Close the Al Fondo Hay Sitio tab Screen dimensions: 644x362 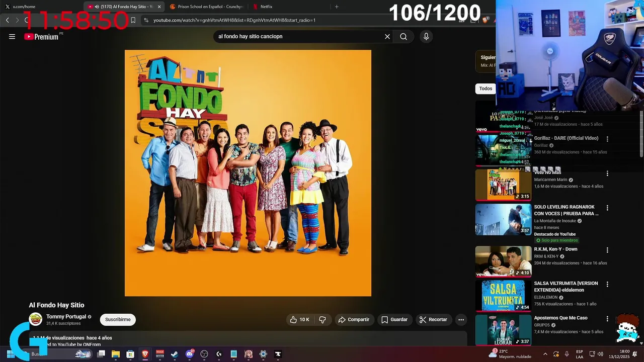159,7
